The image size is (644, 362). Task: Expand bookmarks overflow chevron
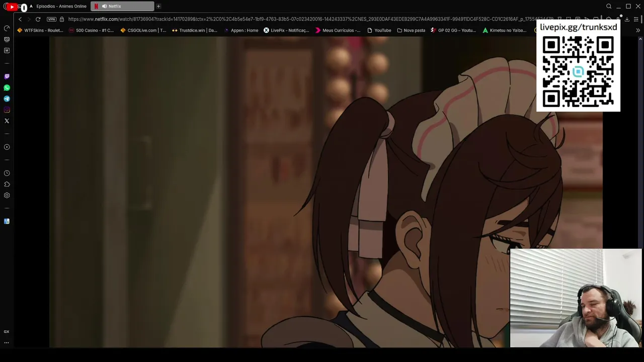[638, 30]
